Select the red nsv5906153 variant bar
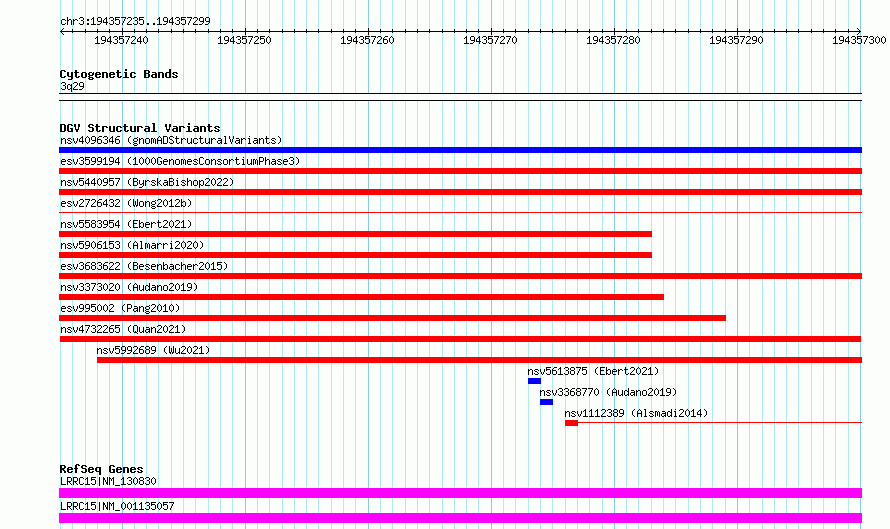The image size is (890, 529). coord(355,255)
